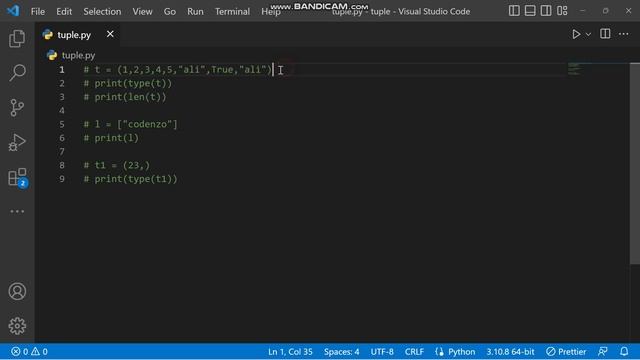Viewport: 640px width, 360px height.
Task: Click Ln 1, Col 35 position indicator
Action: point(290,351)
